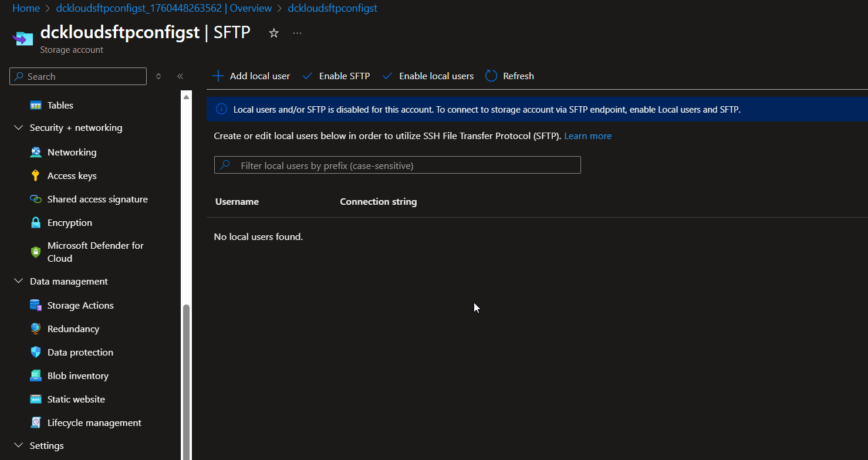Click the Access keys key icon
The image size is (868, 460).
[x=36, y=176]
